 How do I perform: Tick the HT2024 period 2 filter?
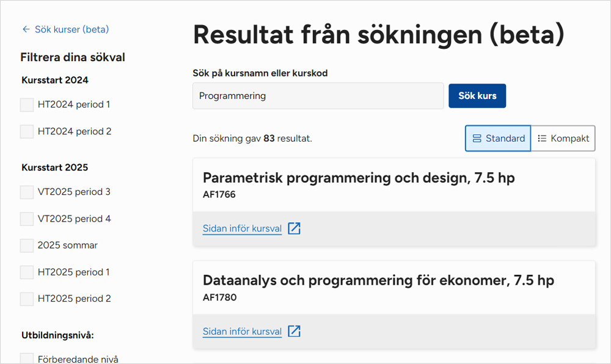(27, 131)
